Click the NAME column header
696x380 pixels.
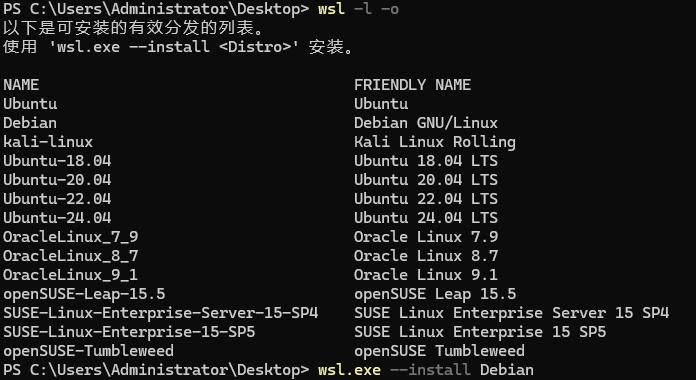pyautogui.click(x=21, y=85)
